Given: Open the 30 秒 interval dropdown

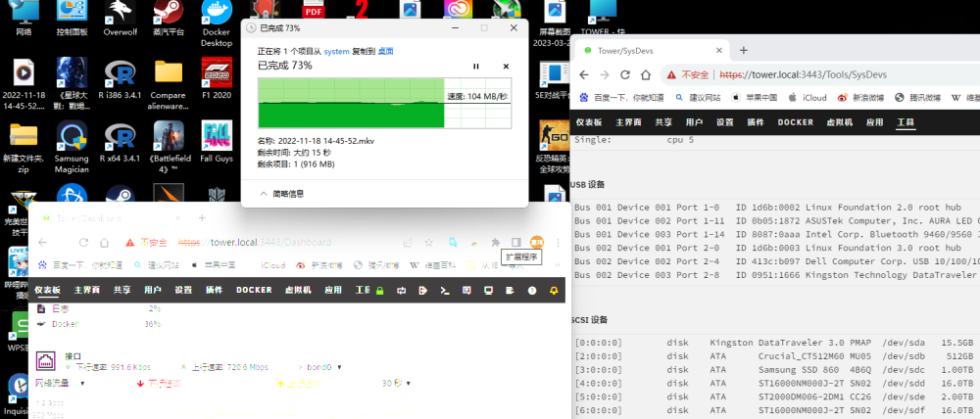Looking at the screenshot, I should tap(397, 383).
